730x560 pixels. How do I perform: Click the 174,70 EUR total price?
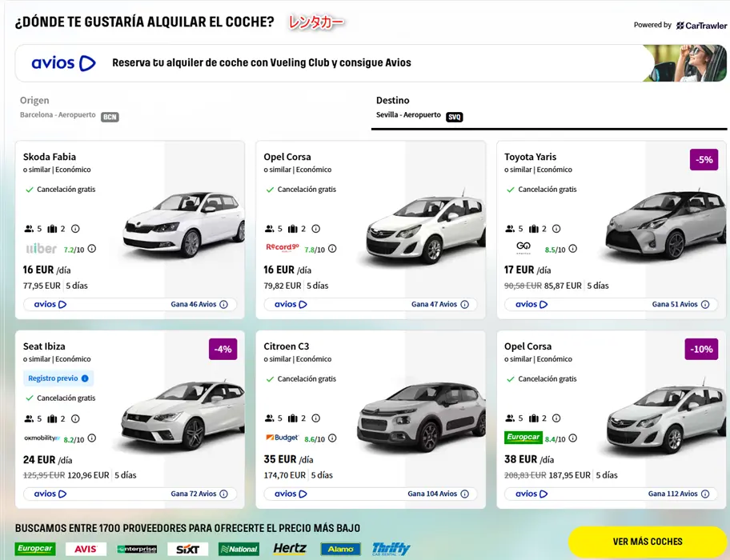coord(285,475)
